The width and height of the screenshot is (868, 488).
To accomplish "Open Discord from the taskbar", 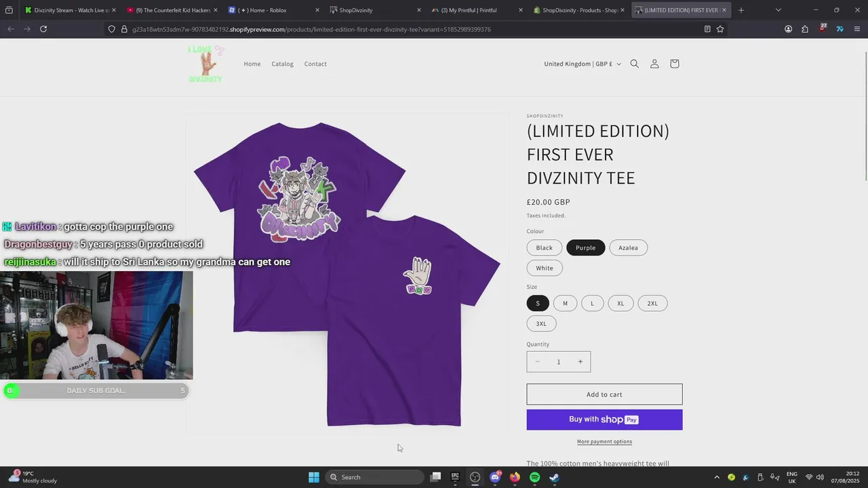I will (x=495, y=477).
